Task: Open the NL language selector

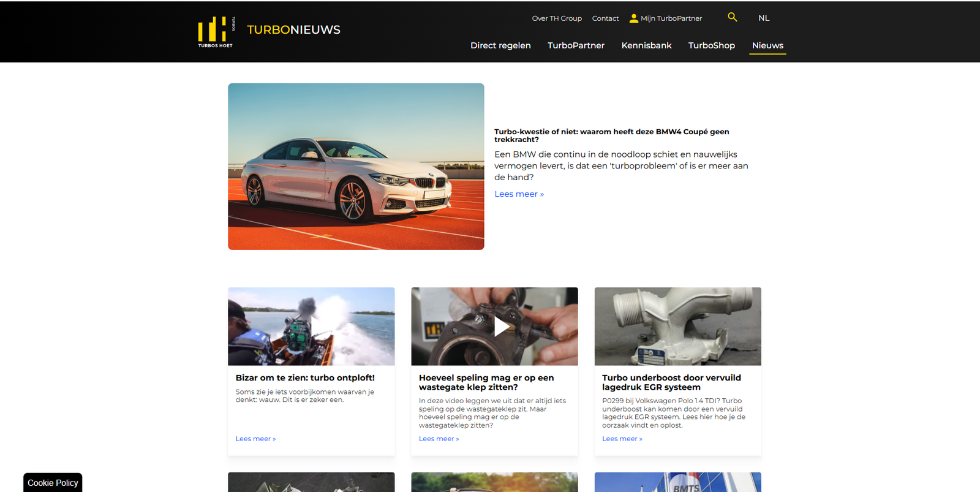Action: click(x=763, y=18)
